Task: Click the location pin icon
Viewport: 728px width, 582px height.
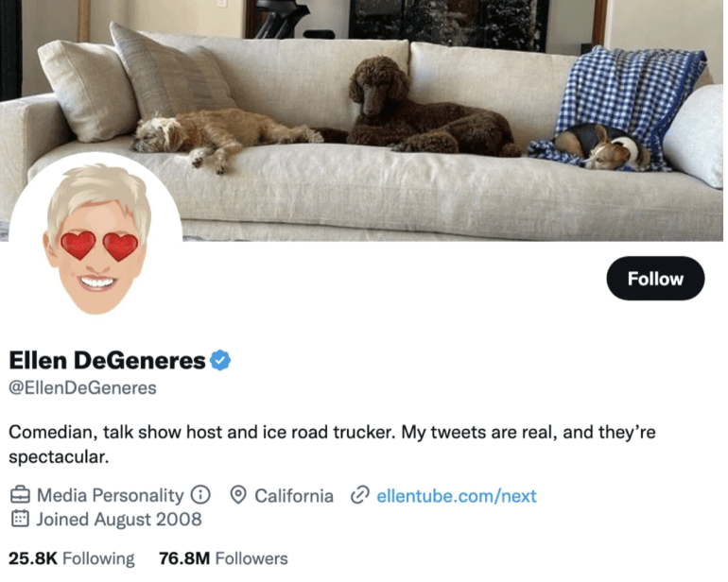Action: 238,495
